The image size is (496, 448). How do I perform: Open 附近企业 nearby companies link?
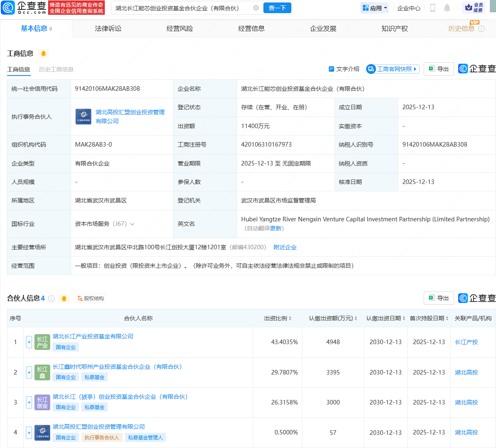tap(285, 247)
